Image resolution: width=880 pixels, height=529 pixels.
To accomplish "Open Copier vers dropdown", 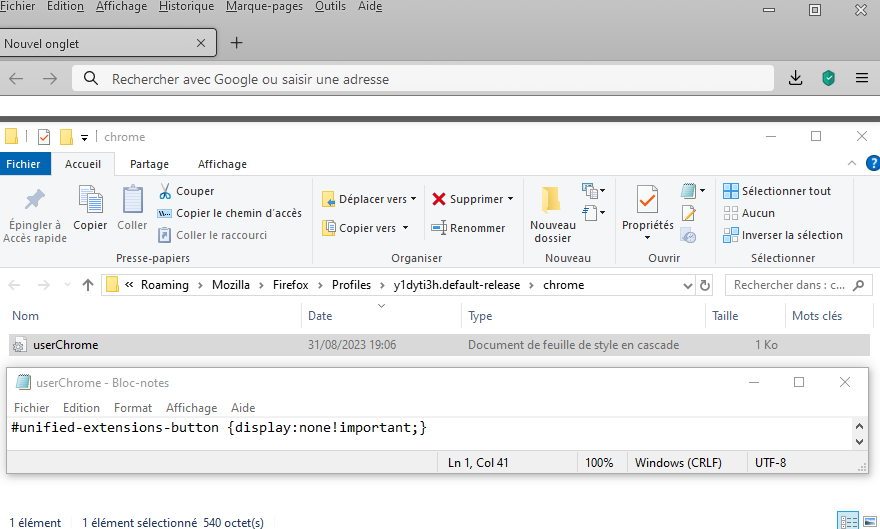I will [x=365, y=228].
